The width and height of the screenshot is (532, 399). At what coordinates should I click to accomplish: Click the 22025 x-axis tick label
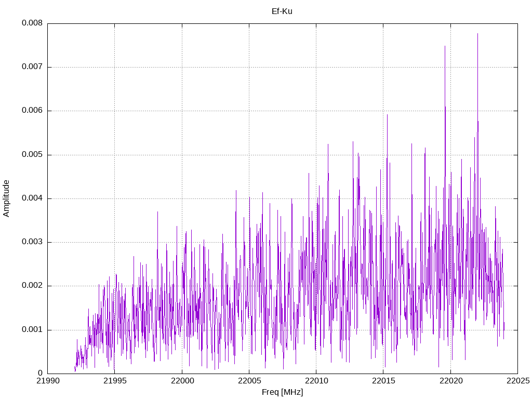coord(517,382)
